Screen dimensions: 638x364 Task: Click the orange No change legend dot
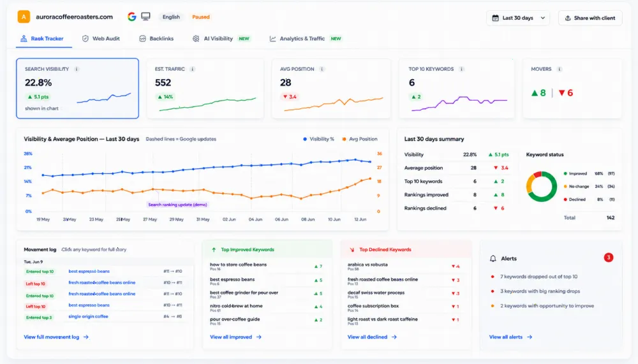tap(565, 187)
